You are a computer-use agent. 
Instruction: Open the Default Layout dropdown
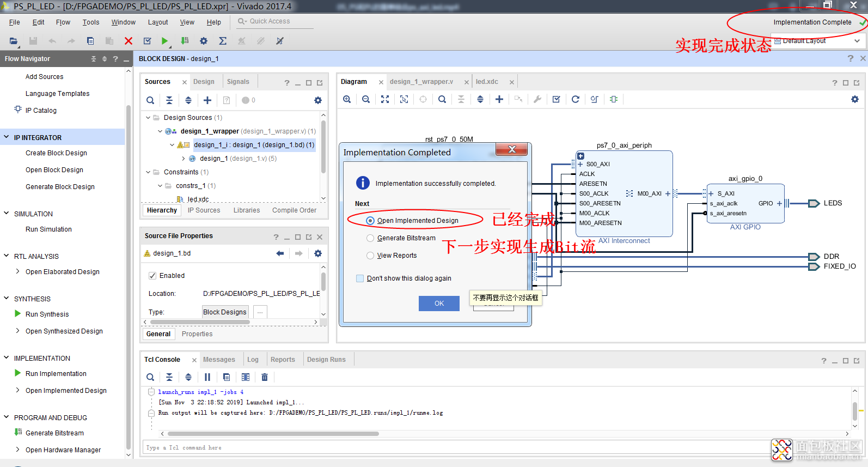(x=818, y=41)
